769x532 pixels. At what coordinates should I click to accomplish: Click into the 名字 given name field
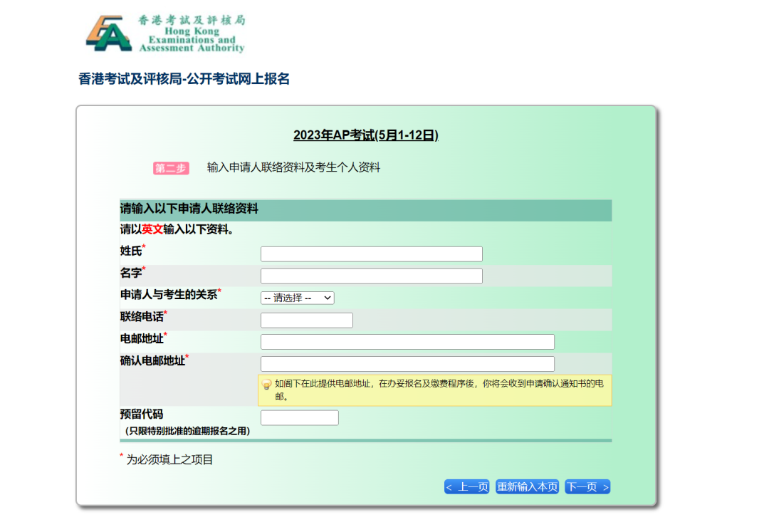tap(371, 276)
